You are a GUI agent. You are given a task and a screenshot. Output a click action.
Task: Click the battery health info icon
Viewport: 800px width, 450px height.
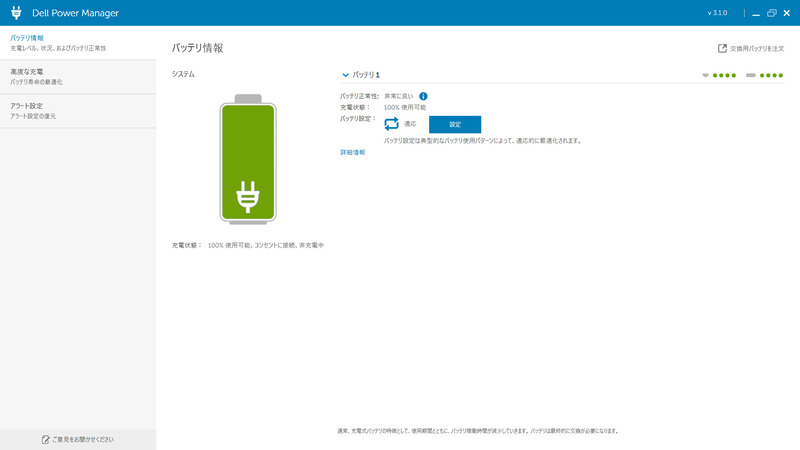tap(423, 96)
